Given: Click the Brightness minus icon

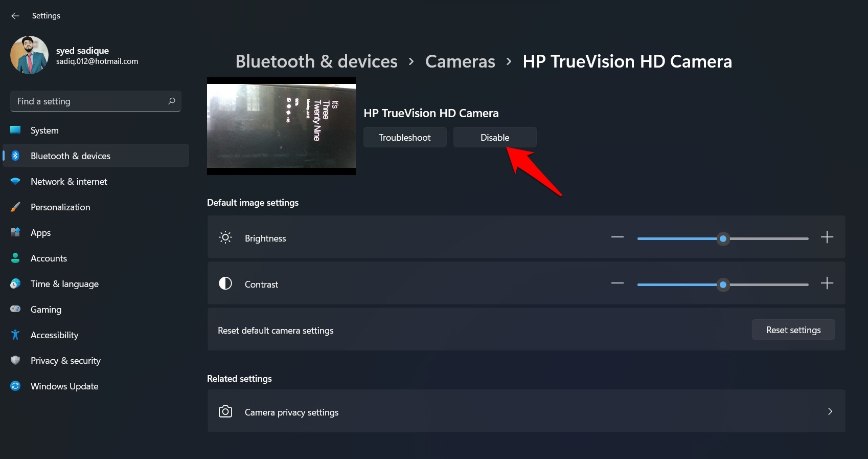Looking at the screenshot, I should click(x=618, y=237).
